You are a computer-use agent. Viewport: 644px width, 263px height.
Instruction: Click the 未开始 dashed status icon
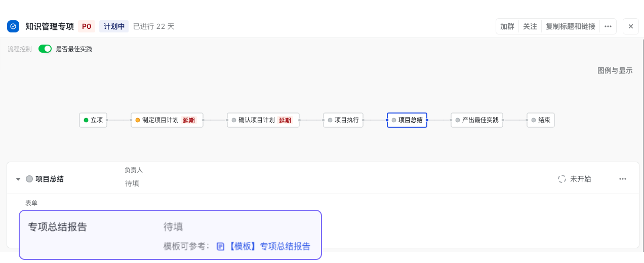click(561, 179)
